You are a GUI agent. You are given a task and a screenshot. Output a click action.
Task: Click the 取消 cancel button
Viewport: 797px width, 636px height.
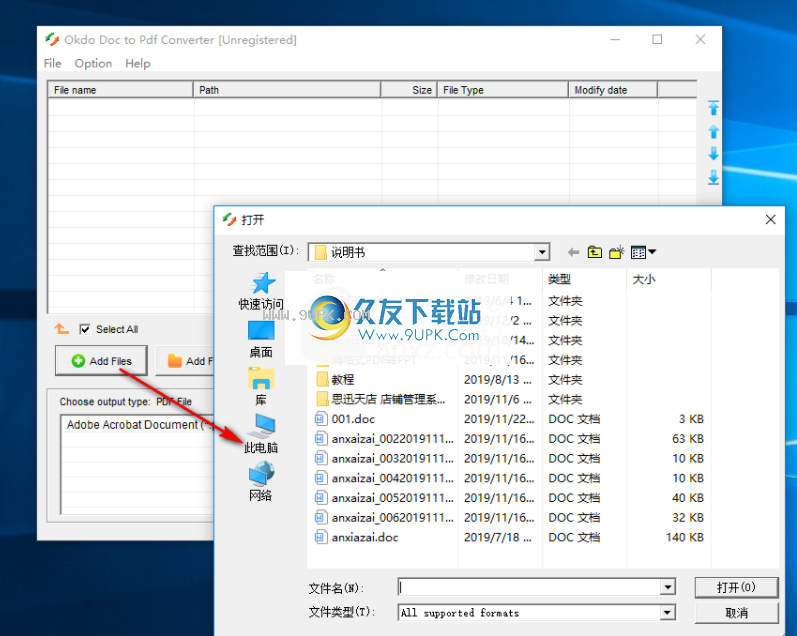736,613
